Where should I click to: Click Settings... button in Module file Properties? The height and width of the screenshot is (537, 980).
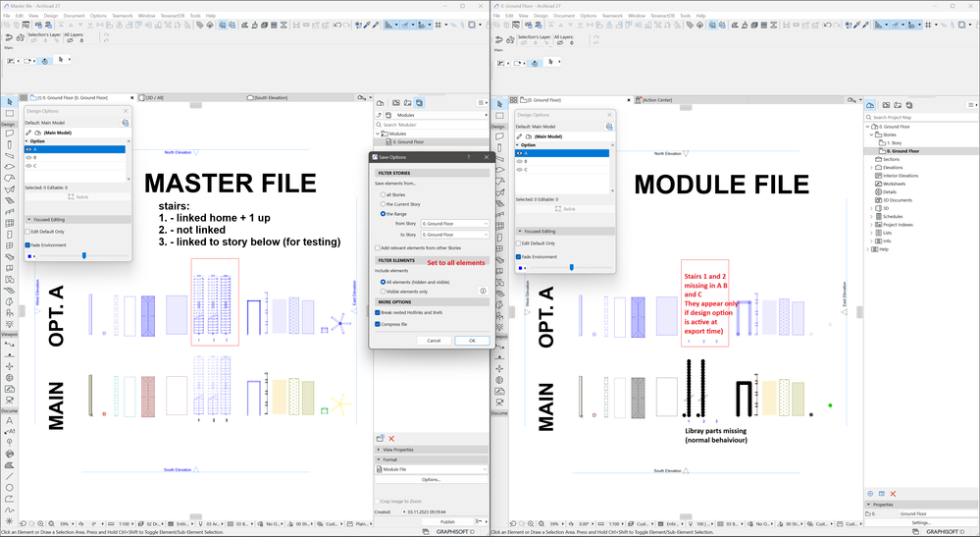[x=920, y=522]
